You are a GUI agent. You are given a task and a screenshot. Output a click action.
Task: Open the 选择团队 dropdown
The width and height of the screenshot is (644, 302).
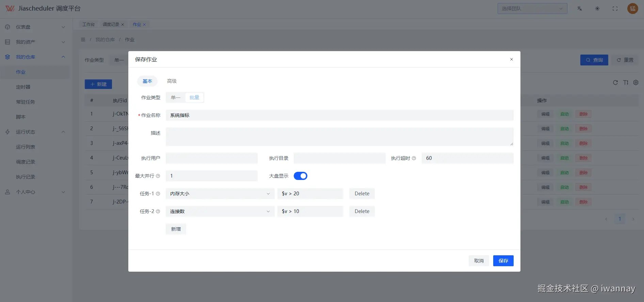(x=532, y=9)
